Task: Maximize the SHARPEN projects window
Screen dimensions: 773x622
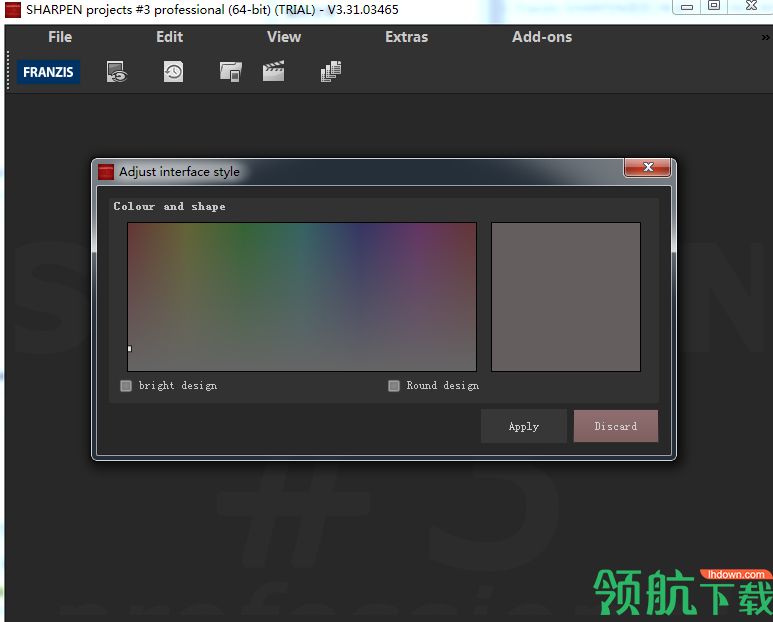Action: tap(714, 6)
